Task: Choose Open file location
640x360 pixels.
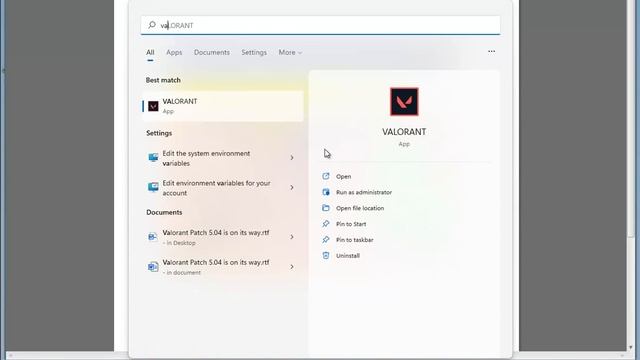Action: (x=360, y=208)
